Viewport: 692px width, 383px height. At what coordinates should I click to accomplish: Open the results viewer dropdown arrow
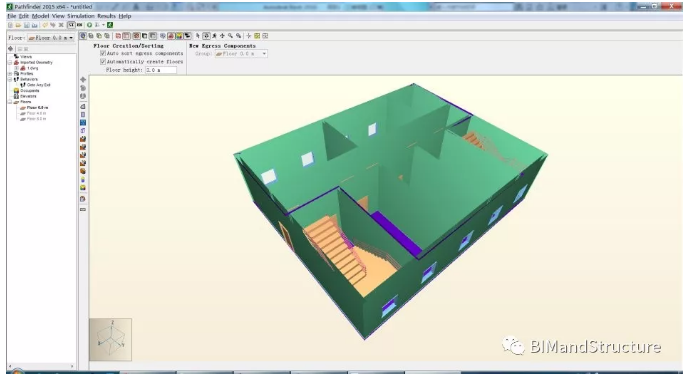103,25
